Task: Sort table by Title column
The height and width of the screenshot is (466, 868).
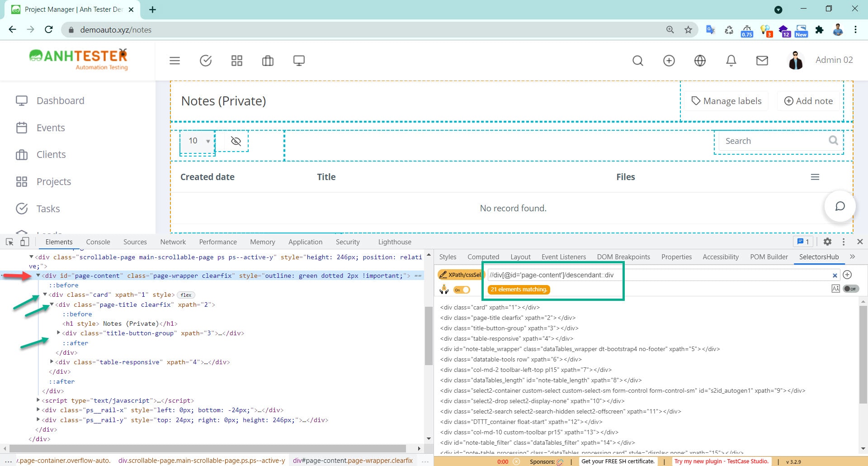Action: (326, 177)
